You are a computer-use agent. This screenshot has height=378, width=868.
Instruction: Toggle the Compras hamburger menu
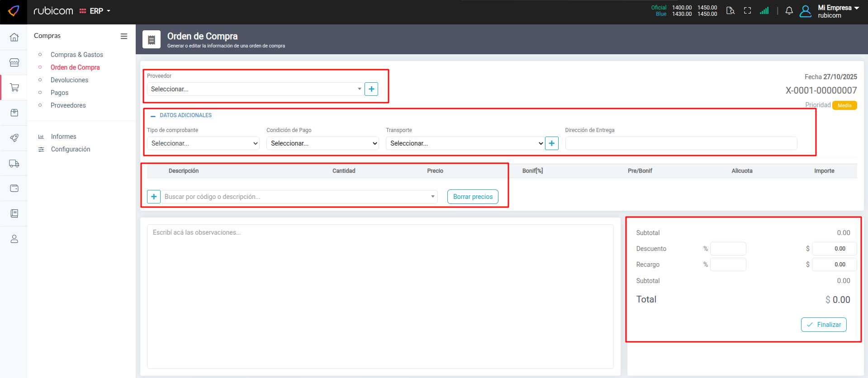123,36
